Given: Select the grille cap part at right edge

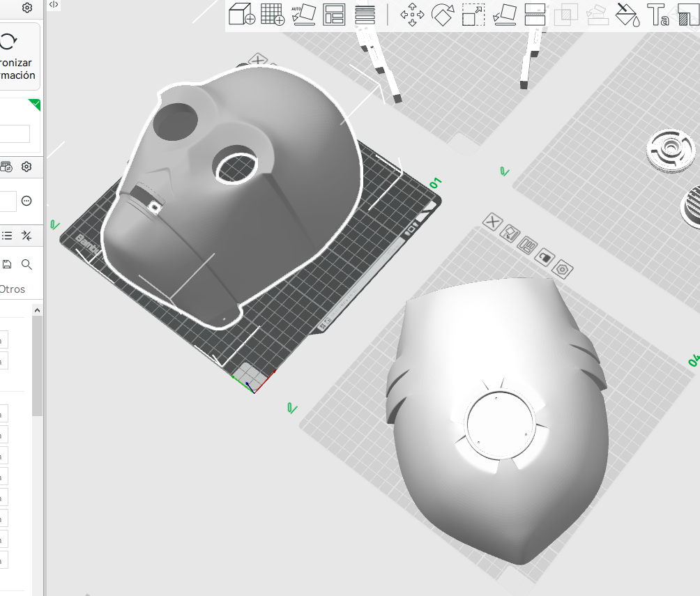Looking at the screenshot, I should click(x=691, y=208).
